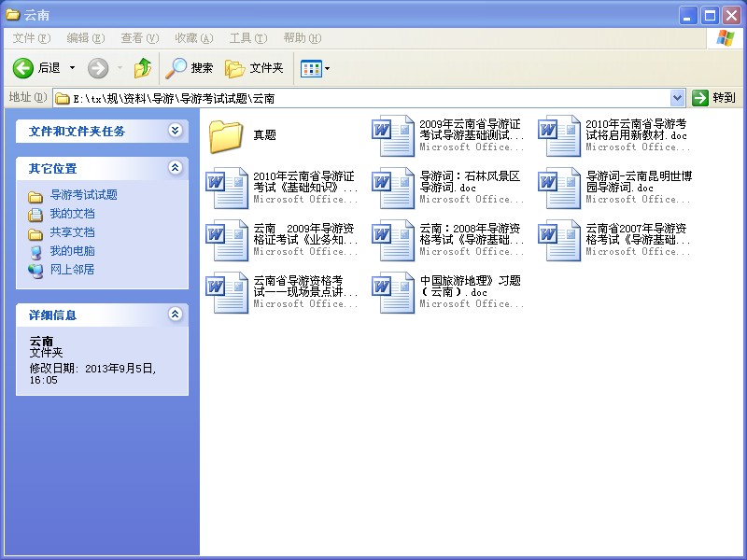Click the green 转到 Go arrow icon
This screenshot has height=560, width=747.
[699, 98]
